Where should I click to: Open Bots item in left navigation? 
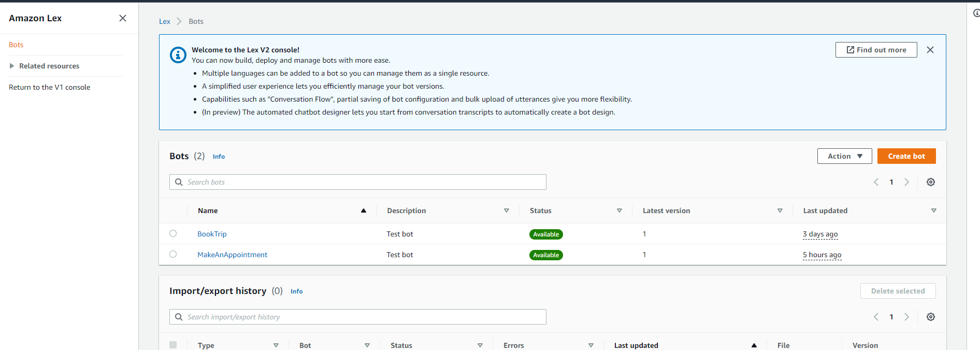tap(16, 45)
